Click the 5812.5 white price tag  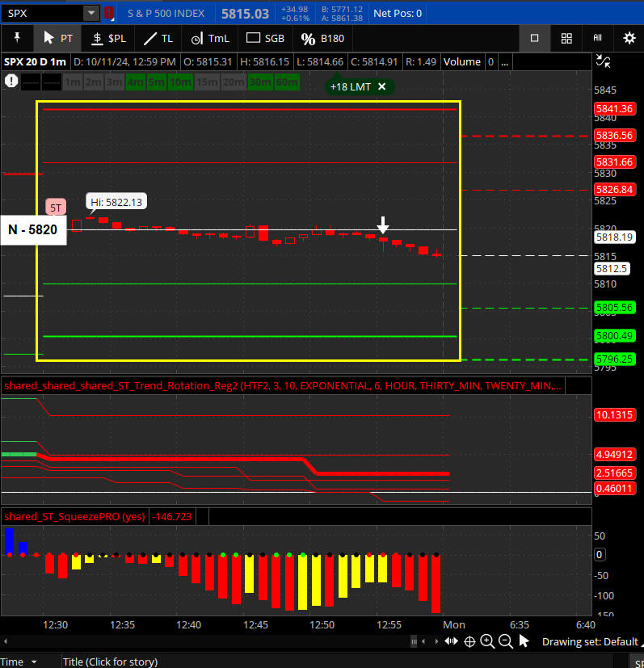(612, 268)
